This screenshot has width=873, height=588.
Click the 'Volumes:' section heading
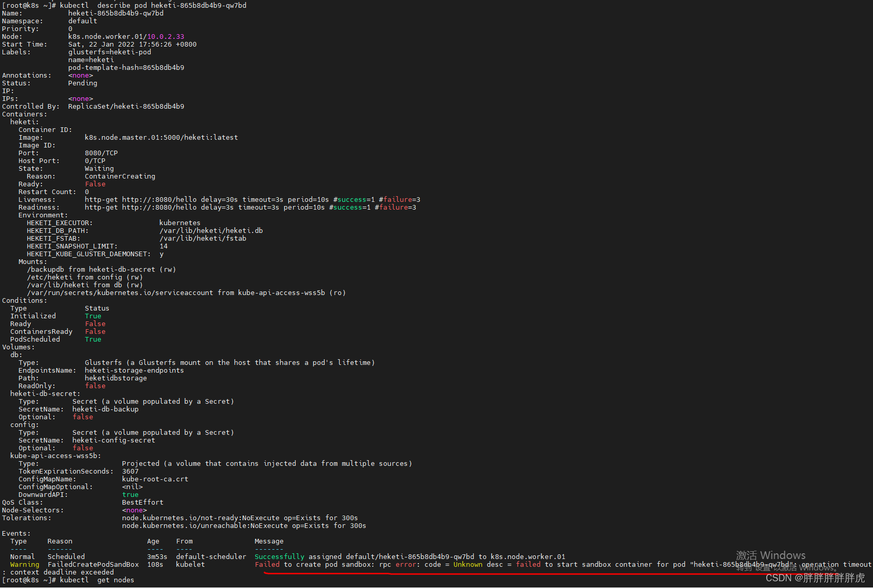pyautogui.click(x=19, y=347)
